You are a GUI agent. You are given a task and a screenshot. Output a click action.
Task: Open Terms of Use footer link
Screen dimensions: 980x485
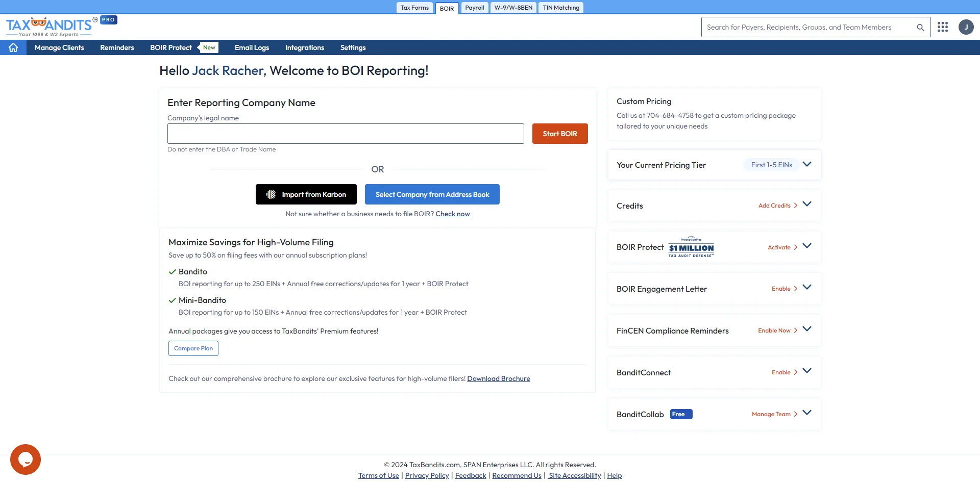coord(378,475)
